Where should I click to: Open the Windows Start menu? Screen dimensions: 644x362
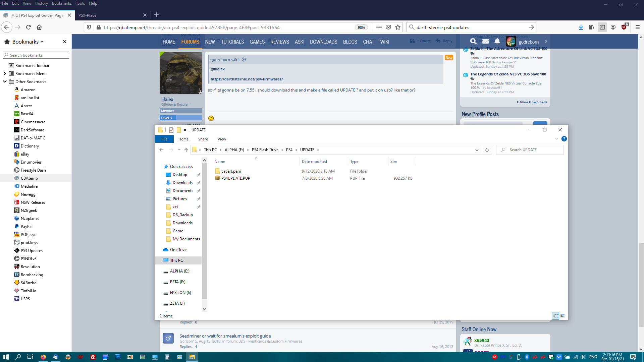click(x=6, y=357)
